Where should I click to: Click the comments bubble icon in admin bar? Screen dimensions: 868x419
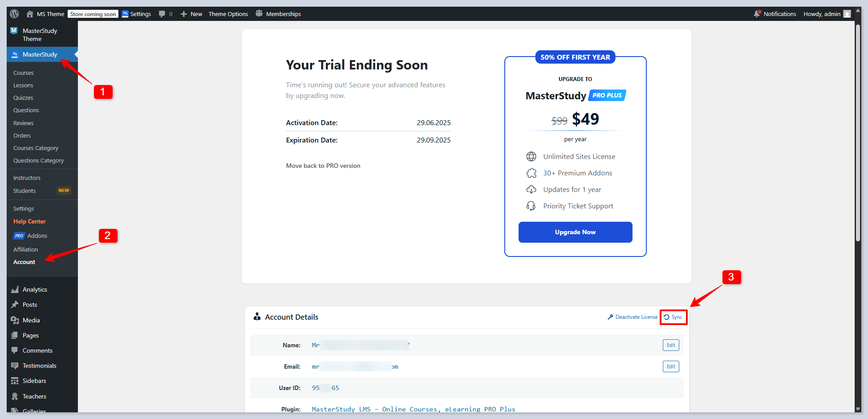[162, 14]
